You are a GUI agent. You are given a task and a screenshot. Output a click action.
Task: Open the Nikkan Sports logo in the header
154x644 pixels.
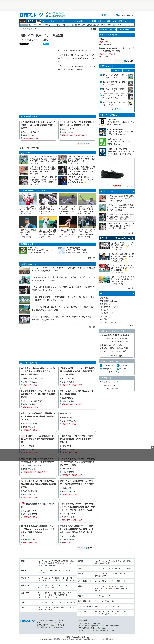click(x=31, y=15)
